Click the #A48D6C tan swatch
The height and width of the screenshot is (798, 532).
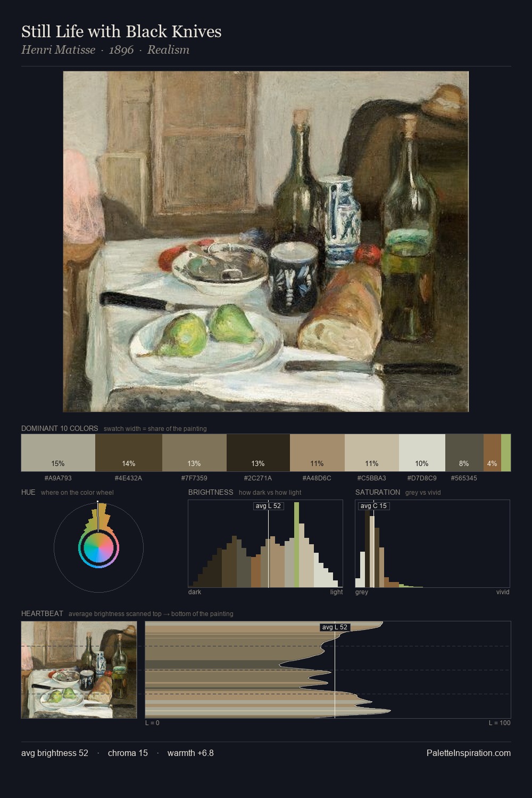point(317,453)
